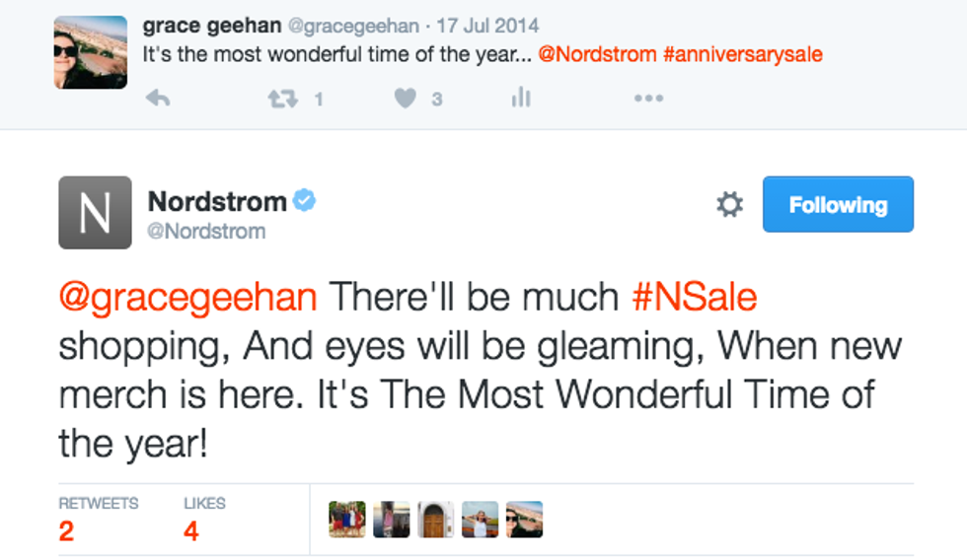The width and height of the screenshot is (967, 560).
Task: Click Nordstrom's verified badge
Action: pyautogui.click(x=305, y=201)
